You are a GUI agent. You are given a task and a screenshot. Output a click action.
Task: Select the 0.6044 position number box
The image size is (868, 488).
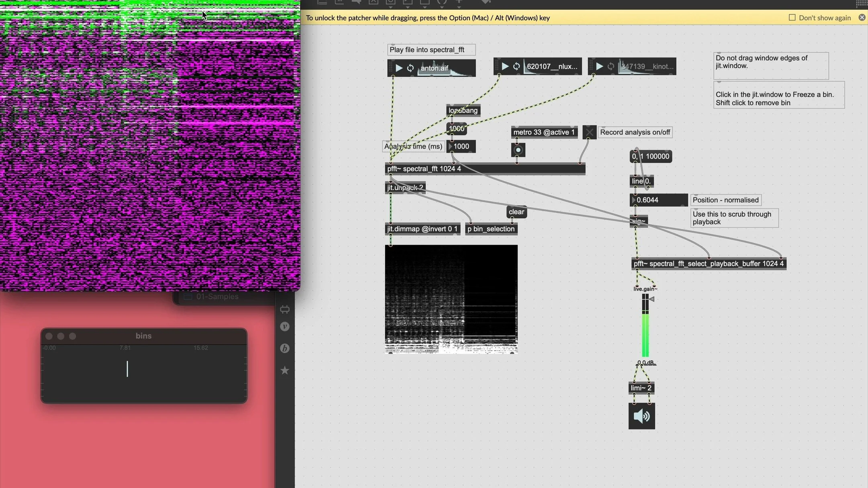tap(658, 200)
